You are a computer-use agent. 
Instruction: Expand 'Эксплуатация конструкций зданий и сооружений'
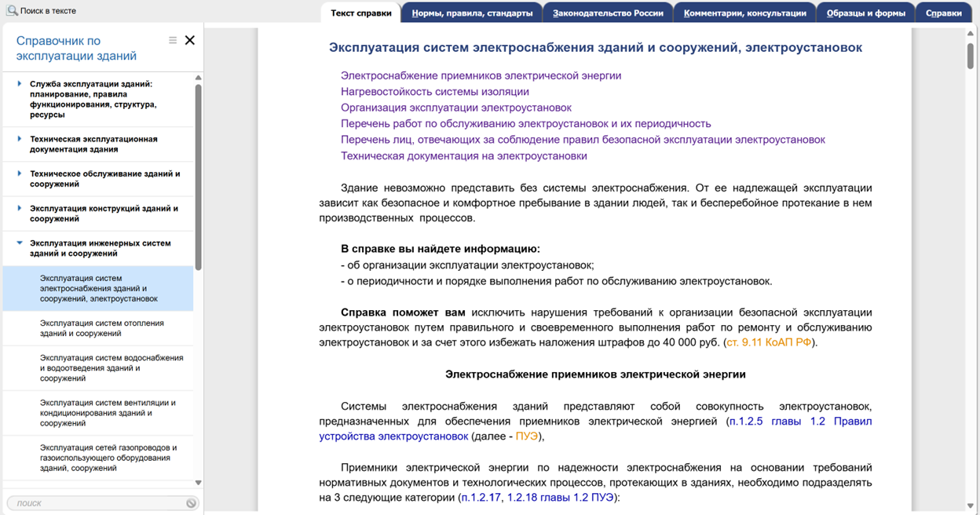(20, 208)
